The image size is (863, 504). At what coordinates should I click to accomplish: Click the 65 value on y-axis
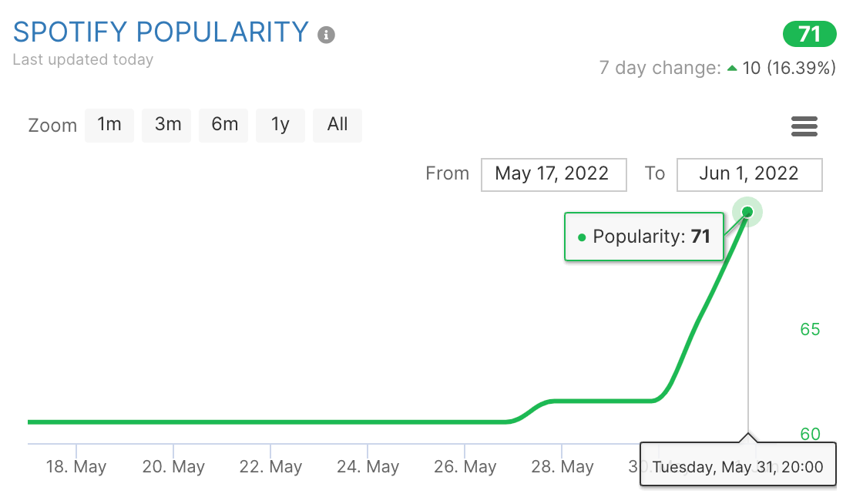click(x=810, y=330)
